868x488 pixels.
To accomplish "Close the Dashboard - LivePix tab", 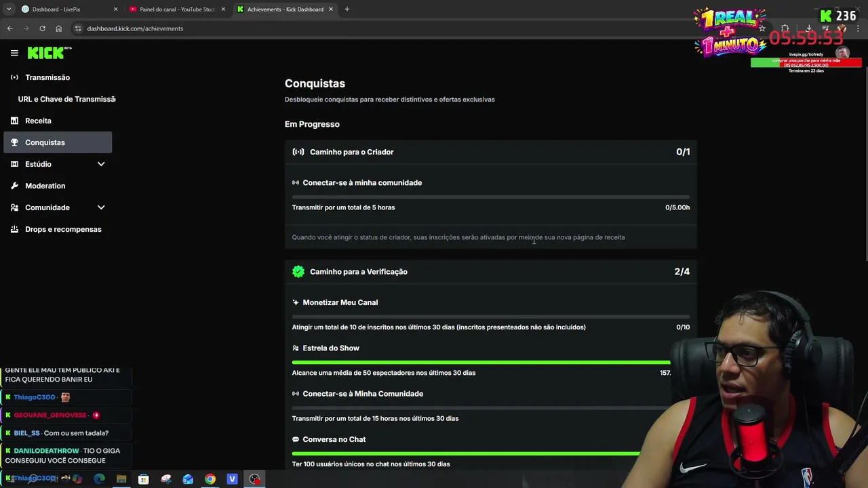I will (x=115, y=9).
